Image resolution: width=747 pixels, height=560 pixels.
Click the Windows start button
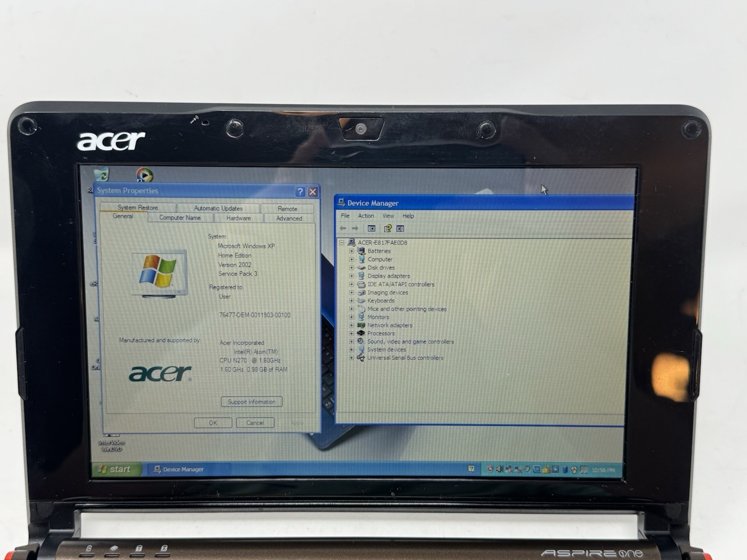116,469
